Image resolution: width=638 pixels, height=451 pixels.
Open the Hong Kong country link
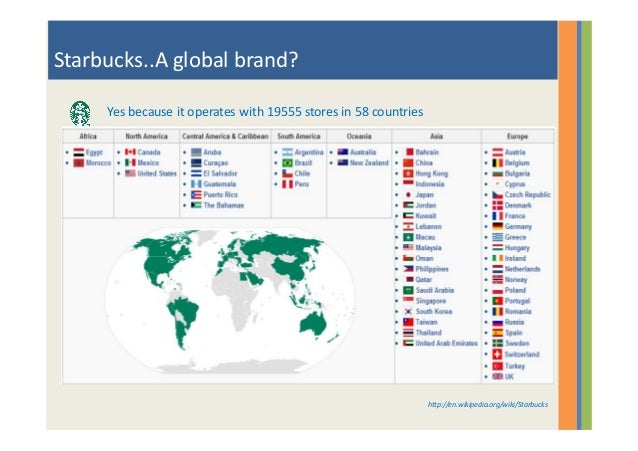(x=432, y=173)
